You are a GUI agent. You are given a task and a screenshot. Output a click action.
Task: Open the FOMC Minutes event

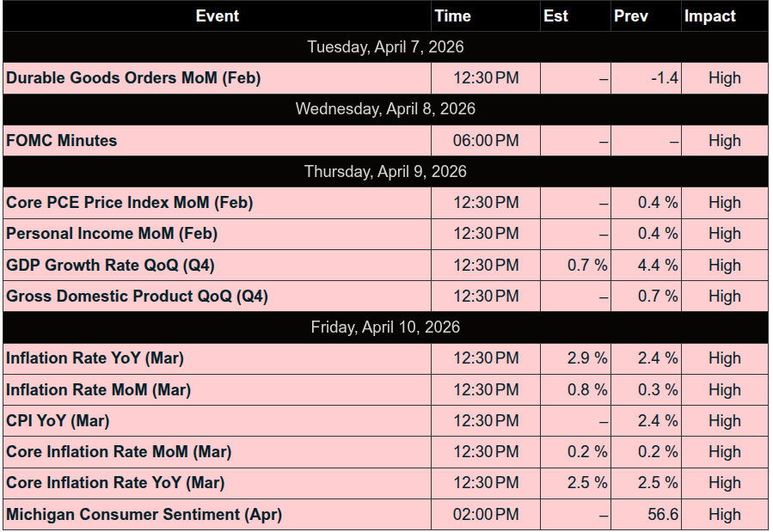pyautogui.click(x=62, y=141)
